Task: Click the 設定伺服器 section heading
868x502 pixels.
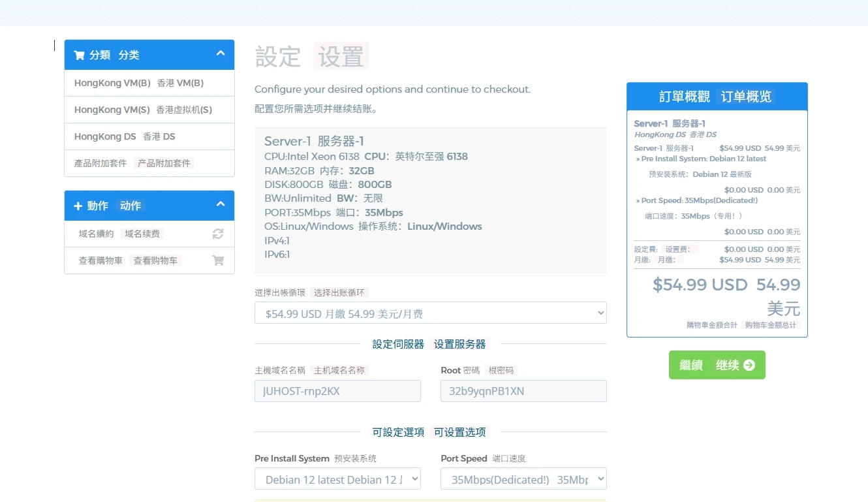Action: click(398, 344)
